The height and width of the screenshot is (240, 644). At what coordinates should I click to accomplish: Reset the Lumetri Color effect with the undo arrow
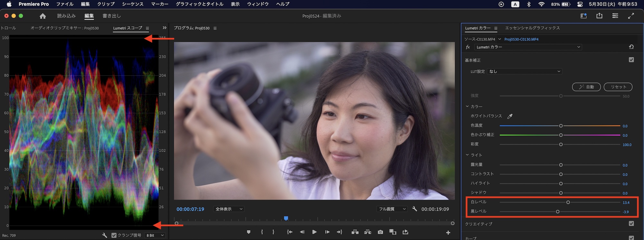tap(631, 47)
